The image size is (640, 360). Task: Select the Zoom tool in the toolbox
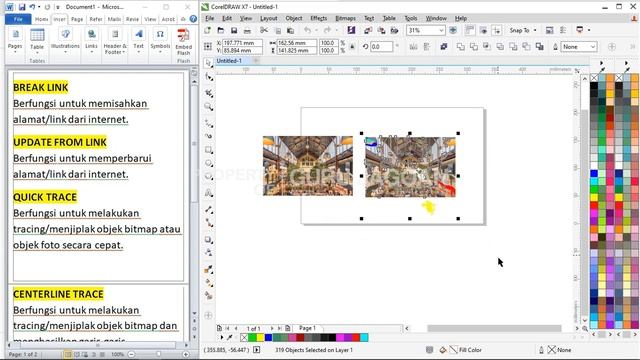209,107
